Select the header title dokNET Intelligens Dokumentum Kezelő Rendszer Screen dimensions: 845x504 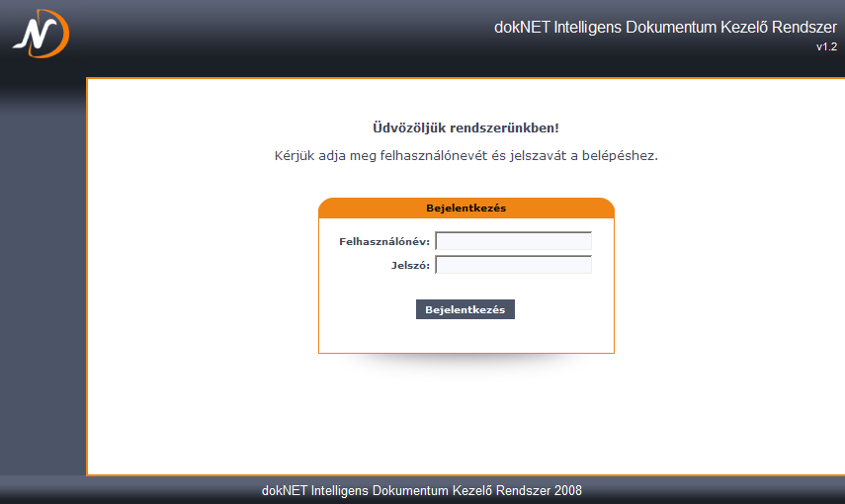coord(665,27)
